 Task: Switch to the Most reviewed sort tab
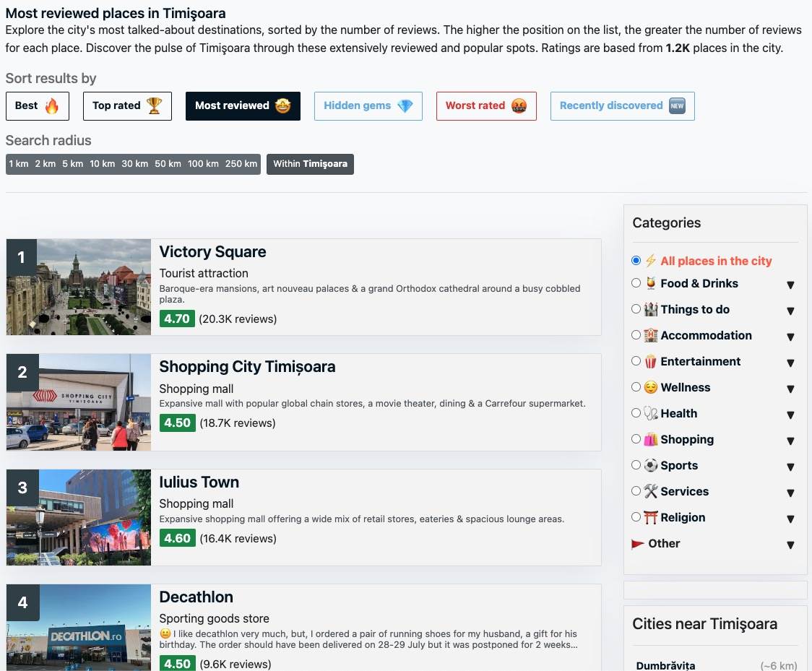(242, 106)
